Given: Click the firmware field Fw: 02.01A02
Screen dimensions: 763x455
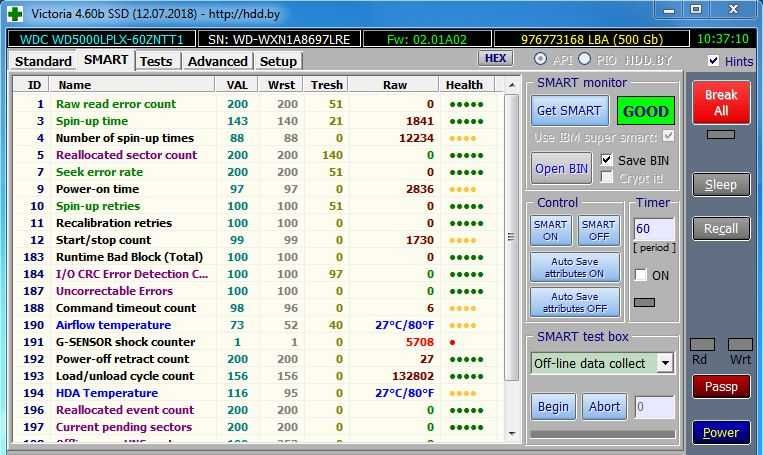Looking at the screenshot, I should pos(427,39).
